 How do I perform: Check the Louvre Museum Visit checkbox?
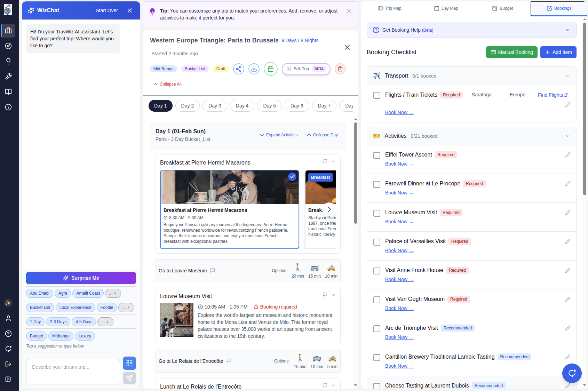[377, 213]
